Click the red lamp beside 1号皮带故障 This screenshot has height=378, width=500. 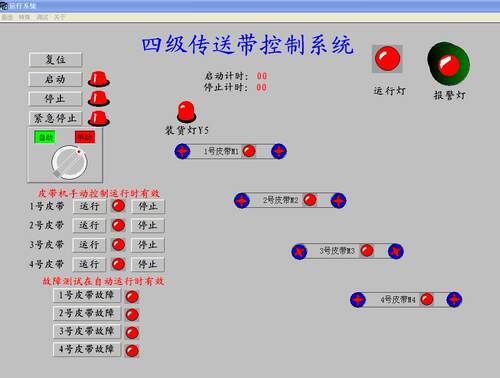coord(132,297)
